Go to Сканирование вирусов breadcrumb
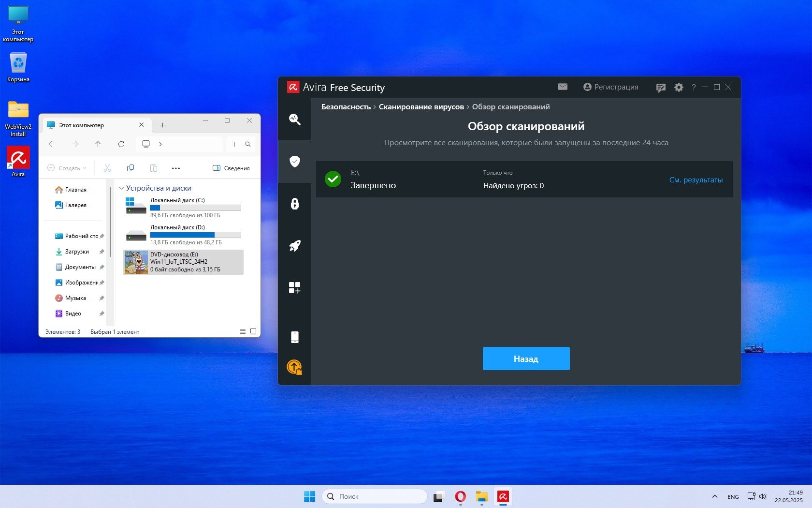Screen dimensions: 812x508 pyautogui.click(x=421, y=107)
